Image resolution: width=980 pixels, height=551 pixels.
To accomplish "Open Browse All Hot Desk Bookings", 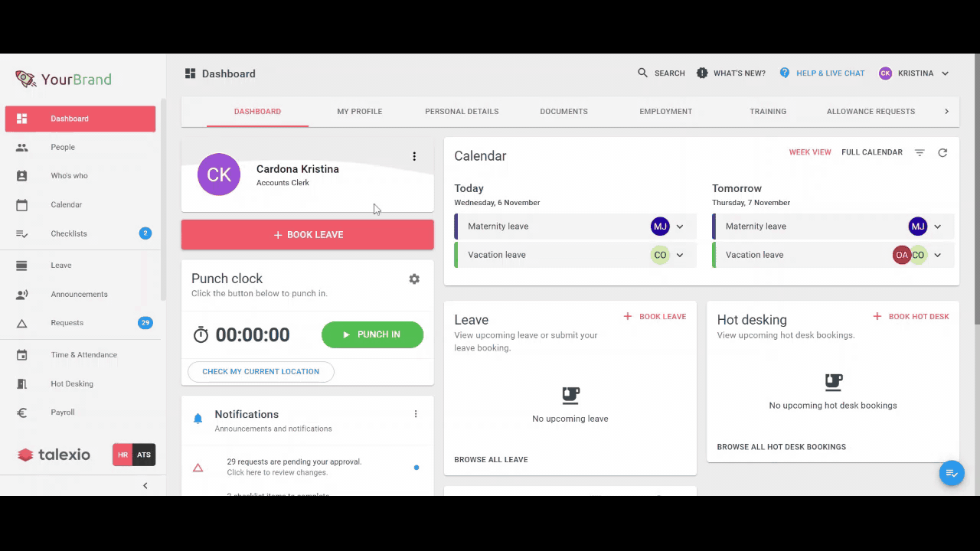I will (x=782, y=447).
